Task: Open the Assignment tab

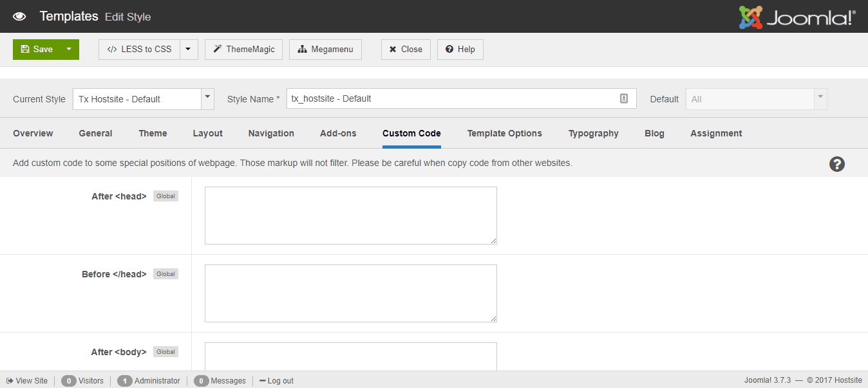Action: click(x=715, y=133)
